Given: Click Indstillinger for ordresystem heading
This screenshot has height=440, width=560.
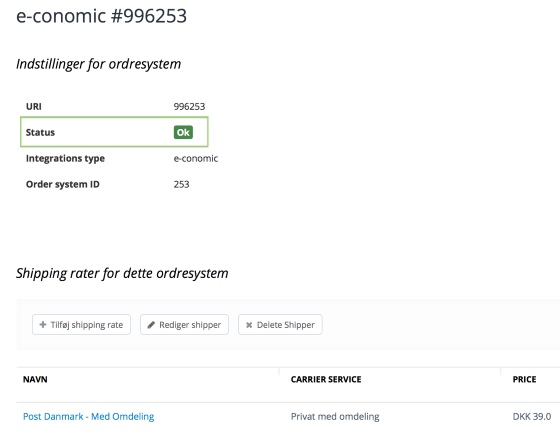Looking at the screenshot, I should [99, 64].
